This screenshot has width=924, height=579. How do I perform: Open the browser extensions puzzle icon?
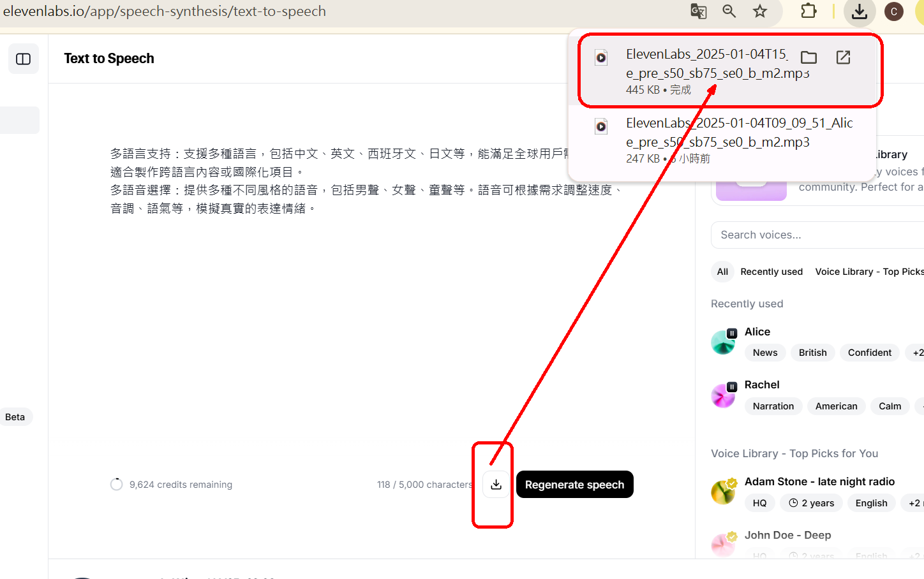pyautogui.click(x=808, y=11)
